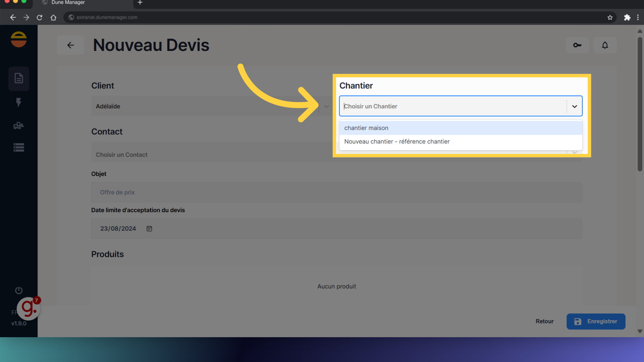This screenshot has width=644, height=362.
Task: Click the stacked list sidebar icon
Action: pos(19,147)
